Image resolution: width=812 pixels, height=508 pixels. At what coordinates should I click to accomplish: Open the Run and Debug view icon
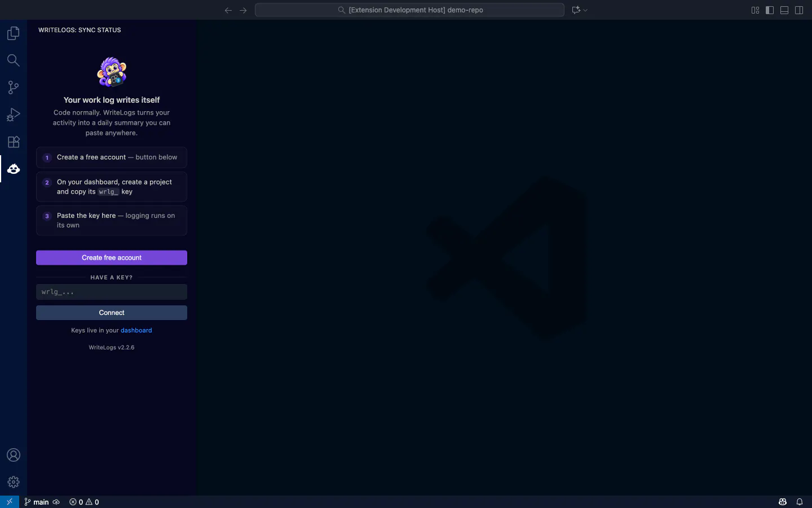click(14, 115)
